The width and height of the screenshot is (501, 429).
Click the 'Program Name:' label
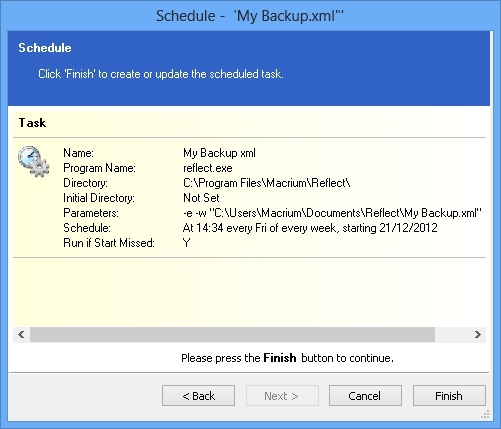(x=99, y=168)
